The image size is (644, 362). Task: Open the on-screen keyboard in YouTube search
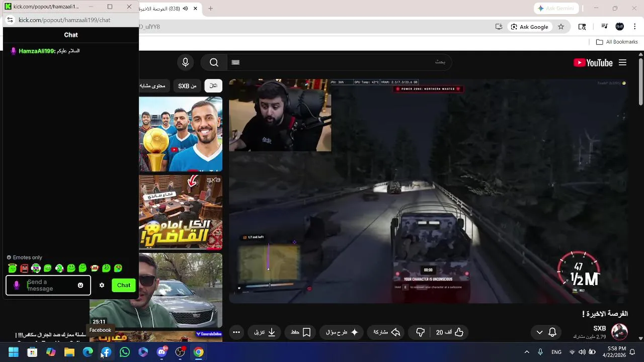pos(235,62)
